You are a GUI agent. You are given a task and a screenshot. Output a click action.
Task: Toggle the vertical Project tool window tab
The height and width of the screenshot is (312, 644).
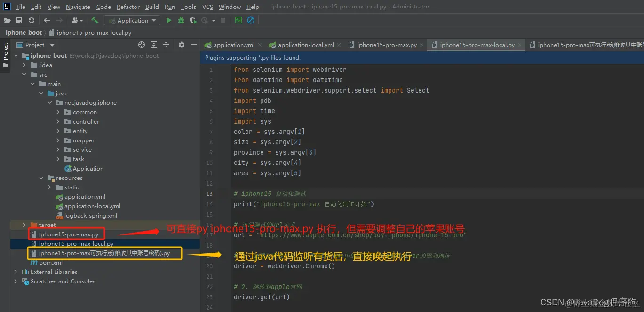(5, 55)
